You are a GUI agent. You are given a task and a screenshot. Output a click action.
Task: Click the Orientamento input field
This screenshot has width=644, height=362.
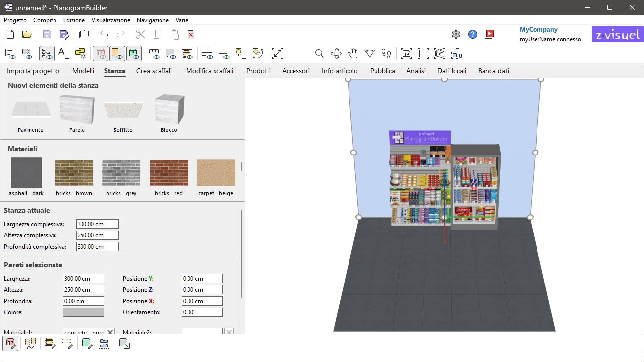coord(202,312)
